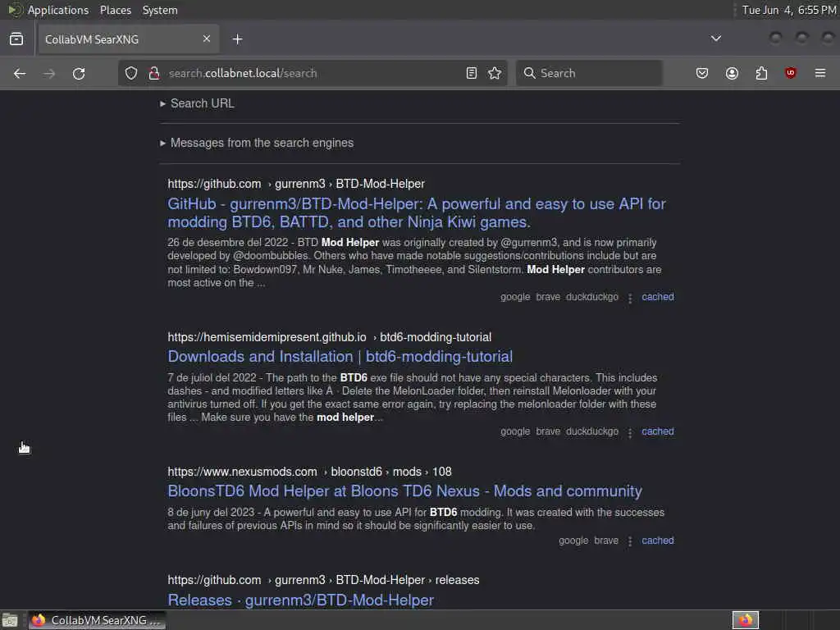Open cached version of btd6-modding-tutorial result
The height and width of the screenshot is (630, 840).
658,431
